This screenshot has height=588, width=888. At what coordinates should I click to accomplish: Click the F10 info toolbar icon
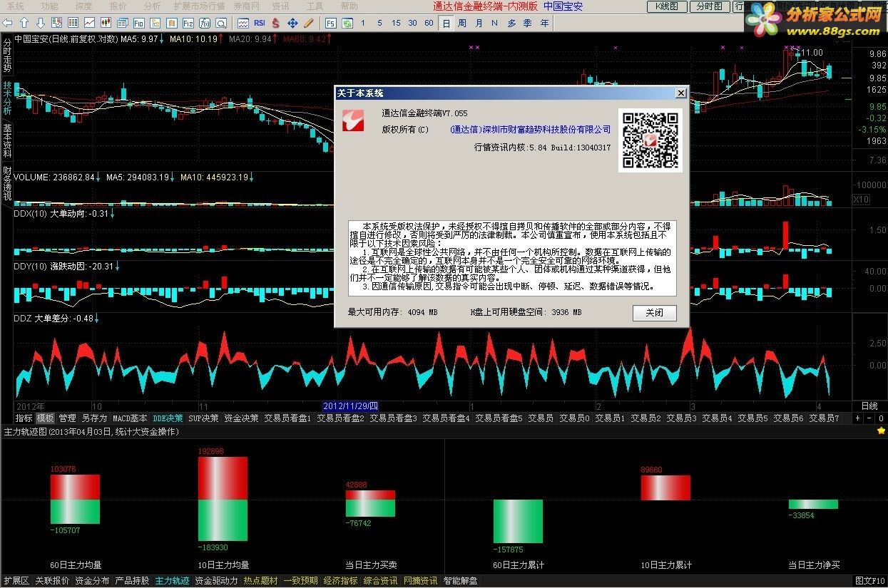click(139, 23)
